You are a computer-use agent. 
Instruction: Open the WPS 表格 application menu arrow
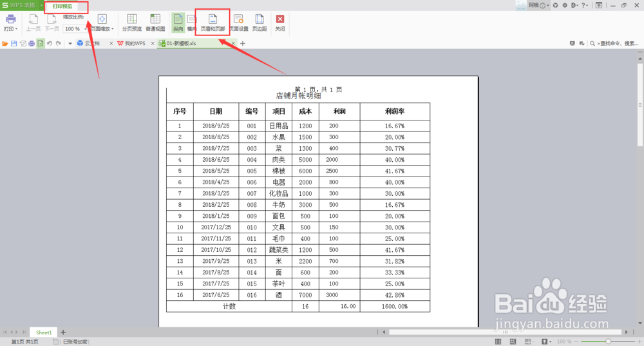41,5
